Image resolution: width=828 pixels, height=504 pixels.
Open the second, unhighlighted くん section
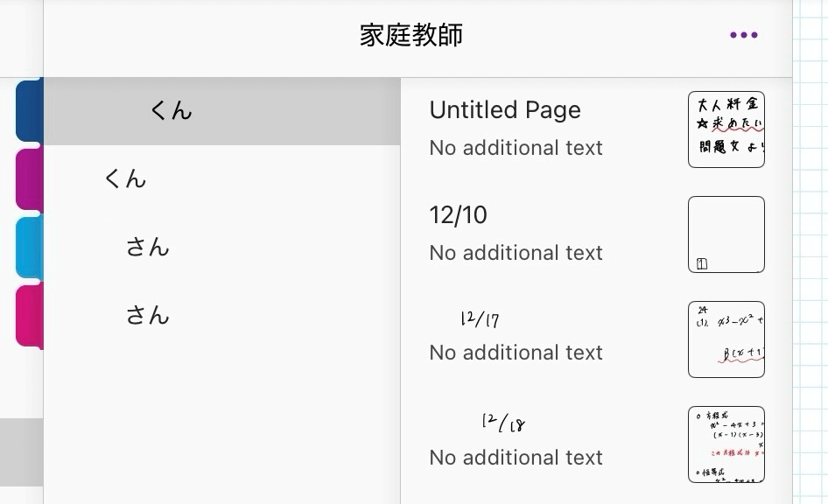(125, 179)
